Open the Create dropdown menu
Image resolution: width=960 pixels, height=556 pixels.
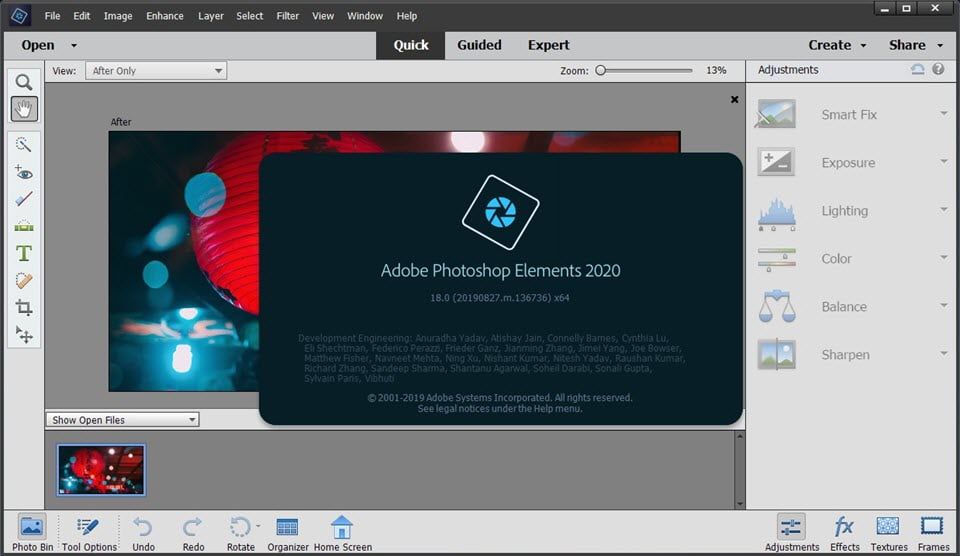coord(837,45)
